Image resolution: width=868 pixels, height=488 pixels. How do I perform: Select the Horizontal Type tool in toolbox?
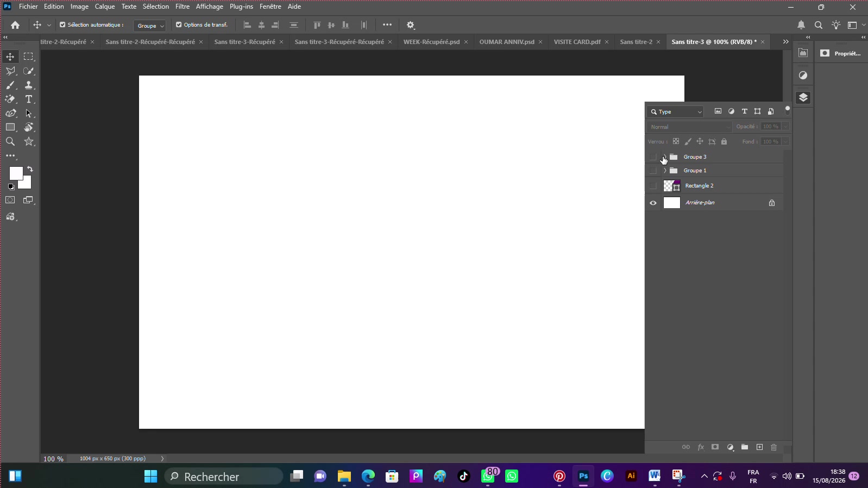[x=29, y=99]
